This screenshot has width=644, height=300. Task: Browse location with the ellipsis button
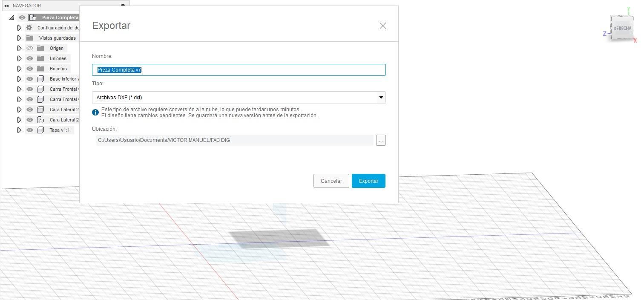click(381, 140)
